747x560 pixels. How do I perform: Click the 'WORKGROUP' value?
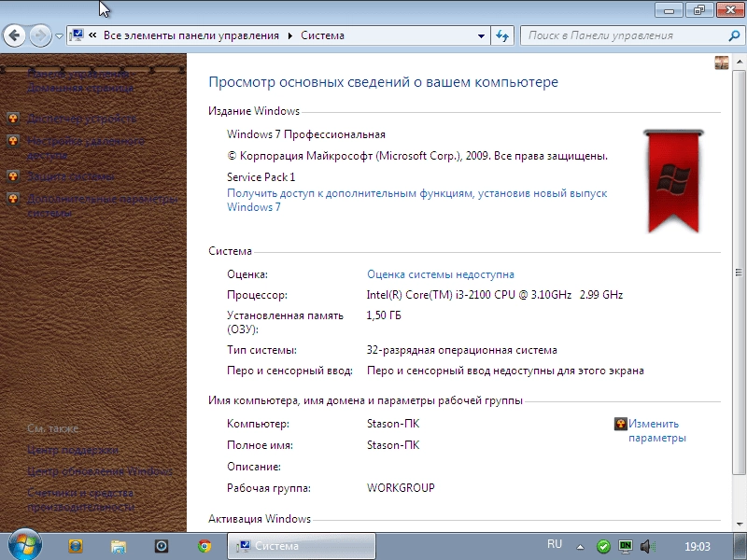(401, 487)
